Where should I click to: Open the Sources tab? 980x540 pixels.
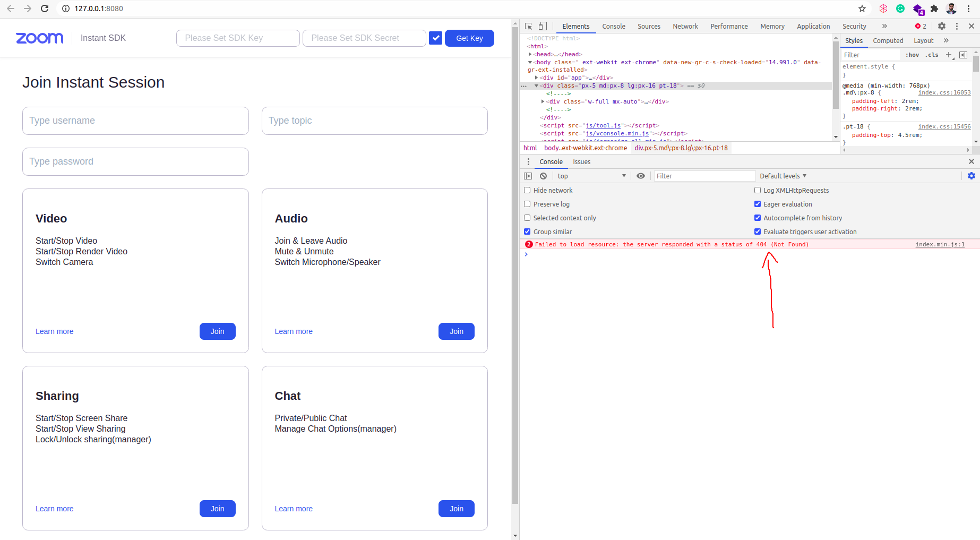[649, 26]
